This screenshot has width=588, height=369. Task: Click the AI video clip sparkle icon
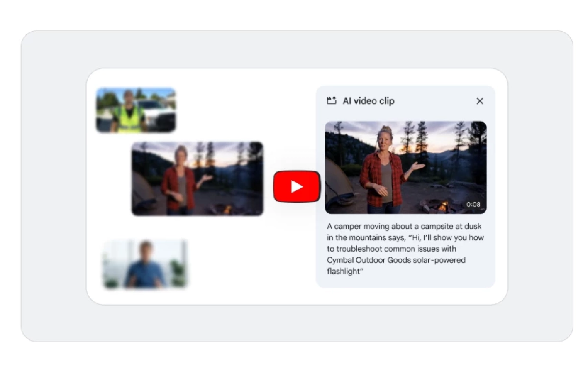(x=332, y=101)
